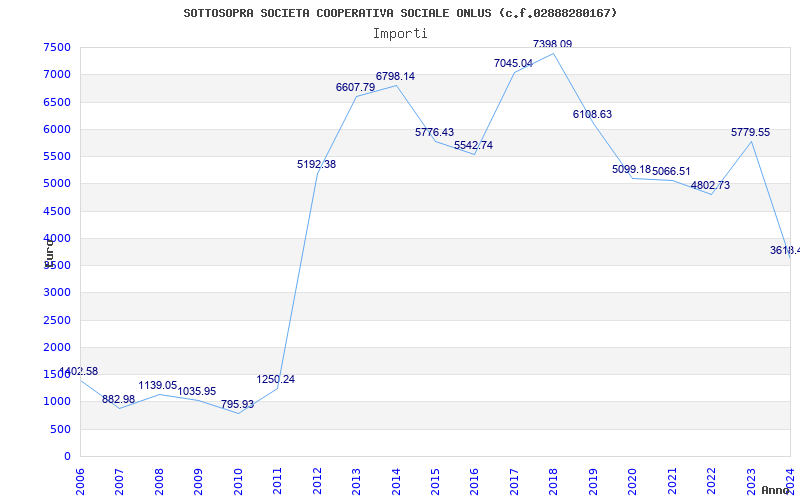Image resolution: width=800 pixels, height=500 pixels.
Task: Select the 2014 year axis label
Action: [x=396, y=483]
